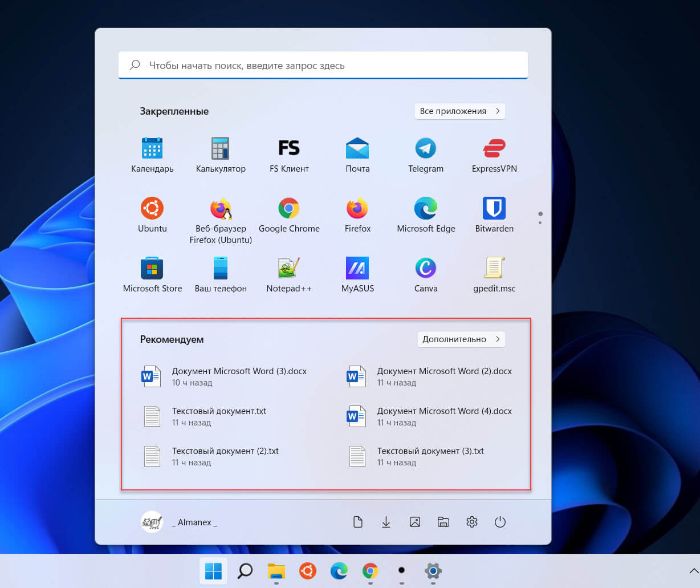Open Notepad++
The image size is (700, 588).
point(289,275)
